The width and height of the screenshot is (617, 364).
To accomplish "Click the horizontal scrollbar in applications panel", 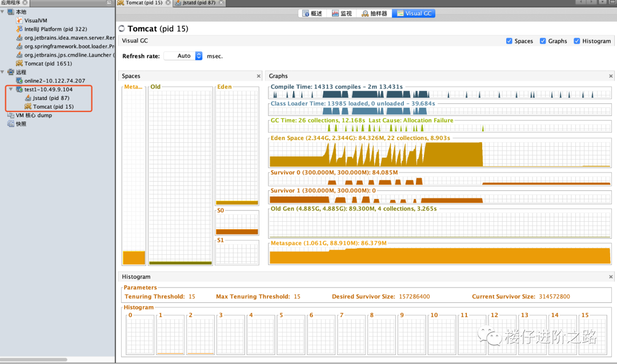I will click(x=34, y=359).
